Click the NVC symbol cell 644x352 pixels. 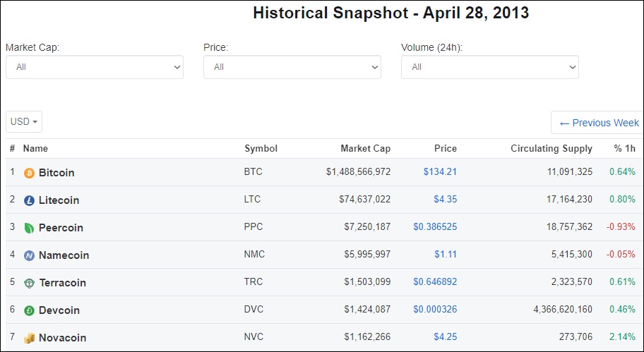[254, 336]
